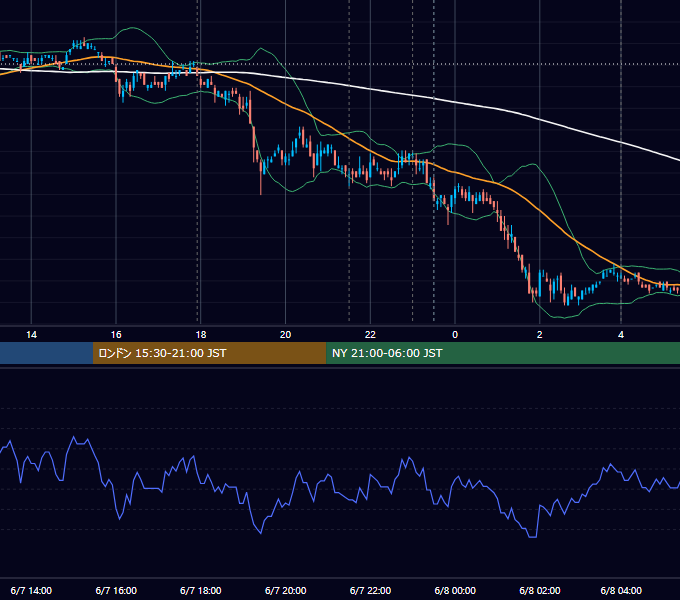
Task: Click the 6/7 18:00 oscillator time label
Action: pyautogui.click(x=201, y=590)
